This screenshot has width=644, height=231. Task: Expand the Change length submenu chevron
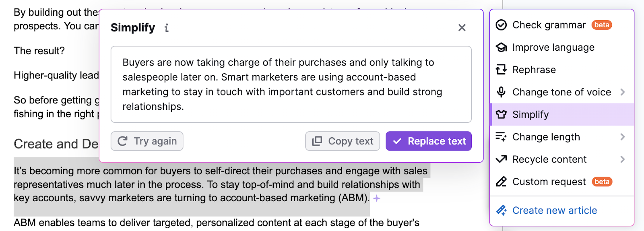[623, 137]
